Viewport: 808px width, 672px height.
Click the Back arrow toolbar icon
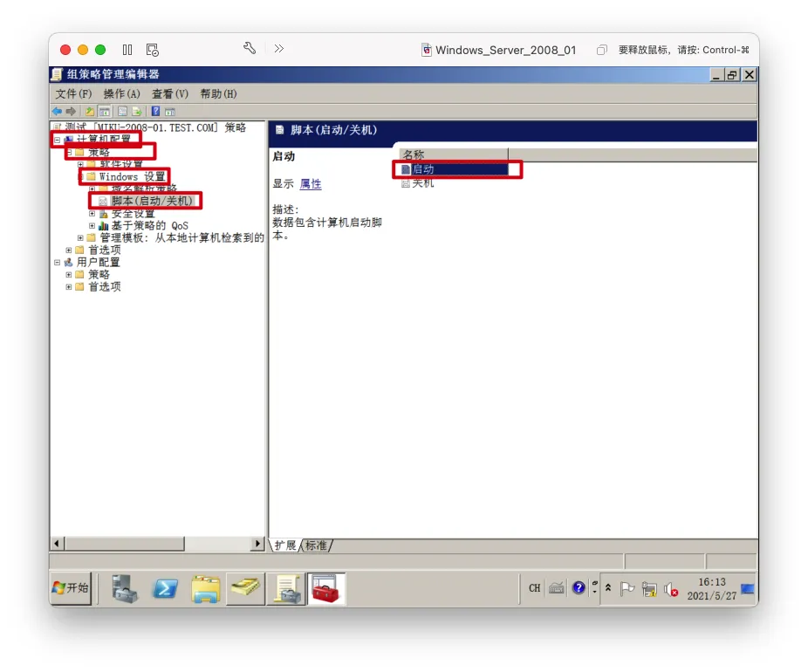(x=58, y=111)
